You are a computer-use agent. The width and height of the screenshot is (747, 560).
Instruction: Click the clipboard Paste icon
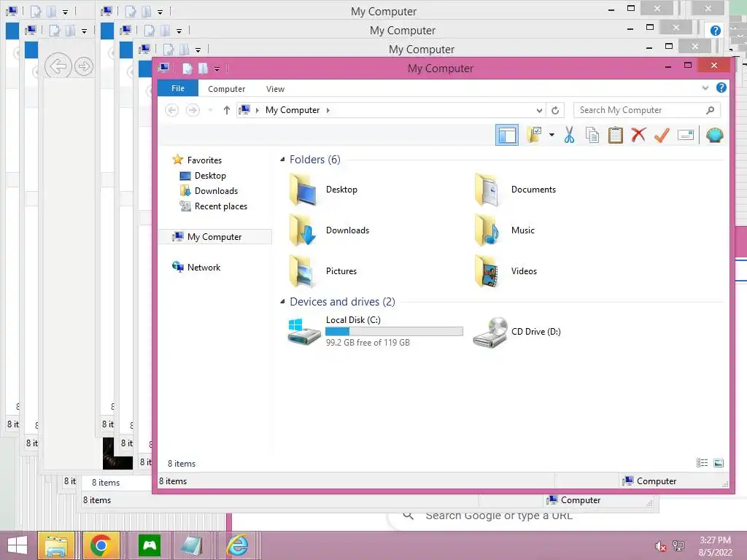click(616, 135)
